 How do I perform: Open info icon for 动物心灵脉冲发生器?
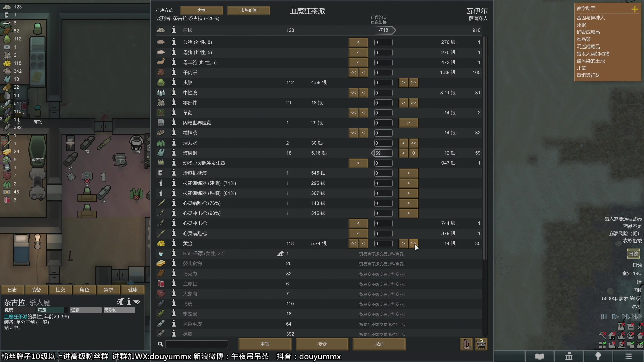pyautogui.click(x=174, y=163)
